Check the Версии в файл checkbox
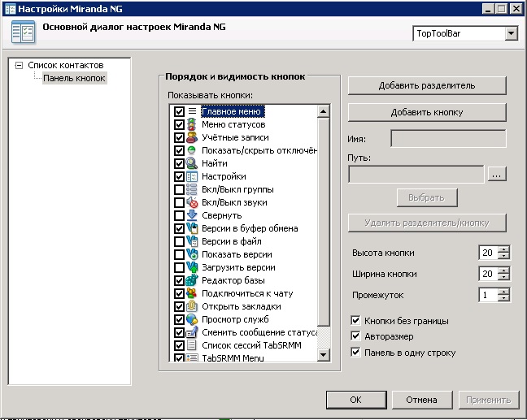This screenshot has height=420, width=527. (x=179, y=241)
